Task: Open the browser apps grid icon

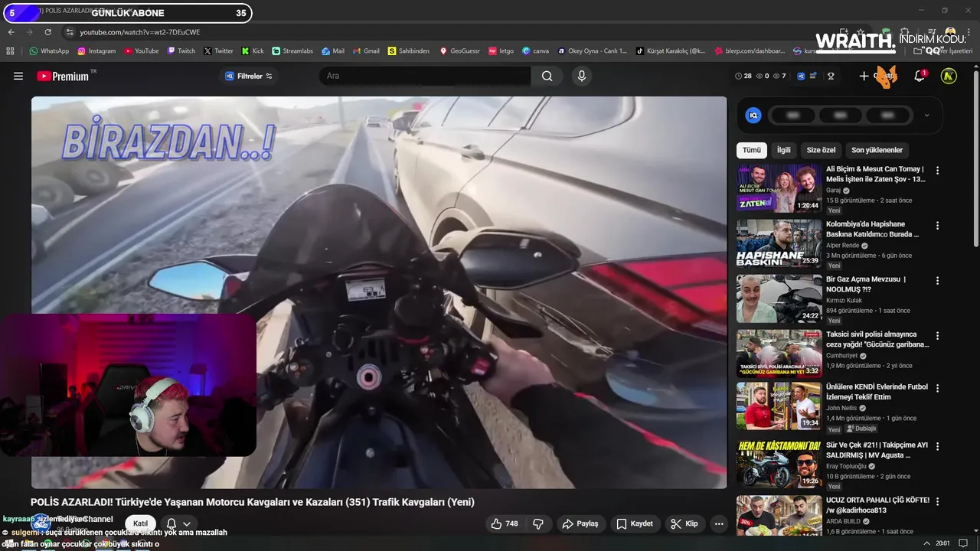Action: pyautogui.click(x=10, y=51)
